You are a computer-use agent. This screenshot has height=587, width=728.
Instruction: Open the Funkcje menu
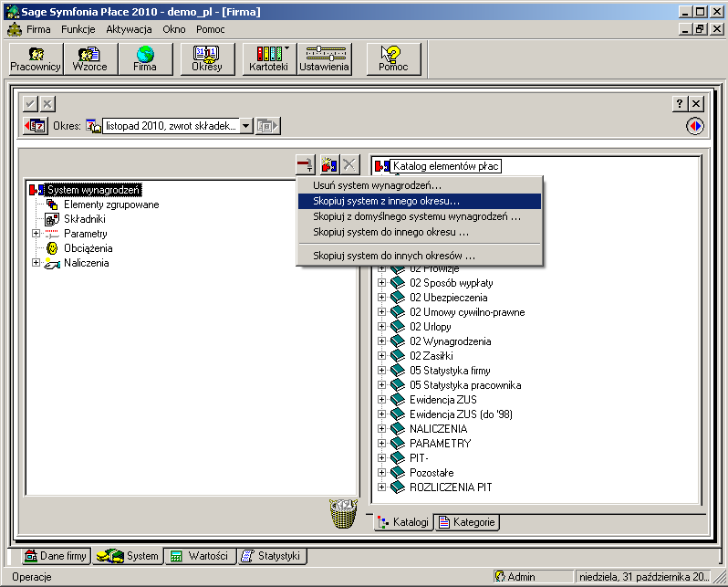(x=78, y=29)
